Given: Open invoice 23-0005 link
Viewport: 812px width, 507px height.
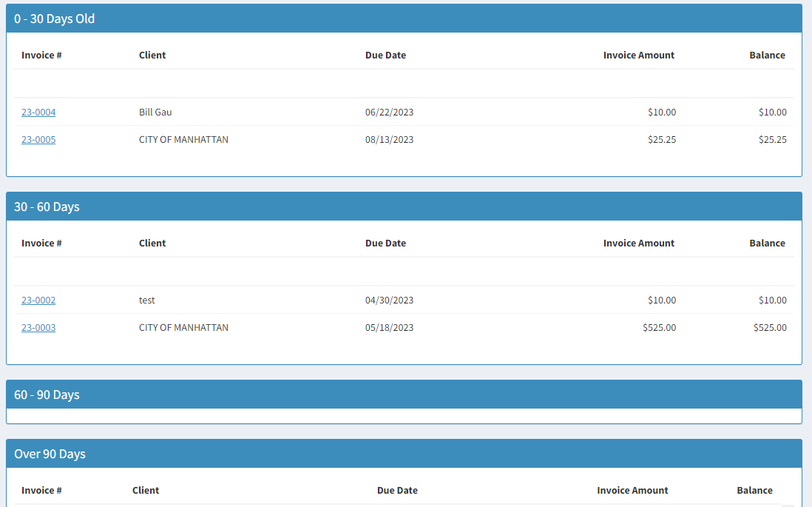Looking at the screenshot, I should [x=38, y=139].
